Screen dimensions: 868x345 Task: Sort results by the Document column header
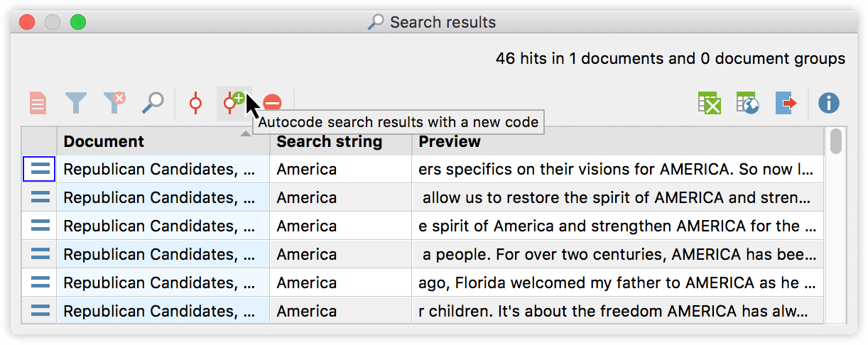[163, 141]
